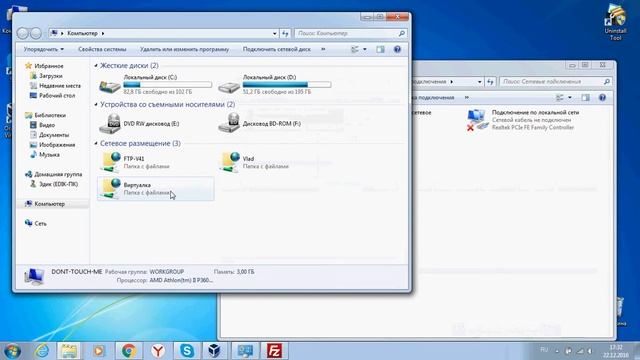Click RU language indicator in system tray
Screen dimensions: 640x360
(544, 350)
